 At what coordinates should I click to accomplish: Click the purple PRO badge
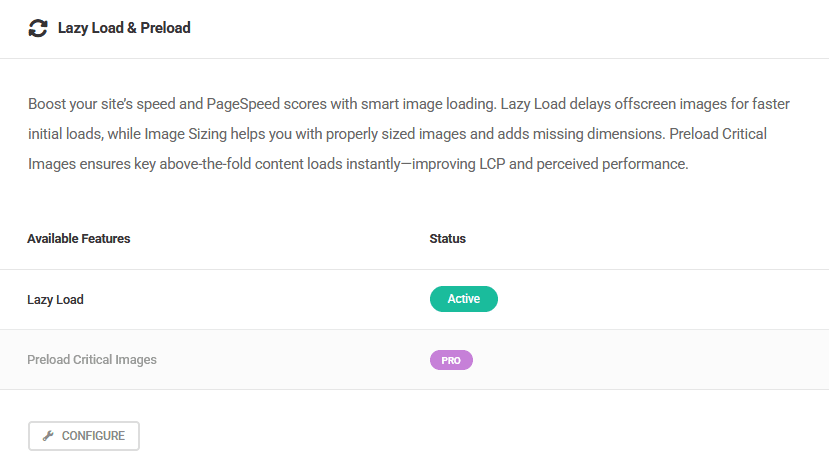click(451, 360)
